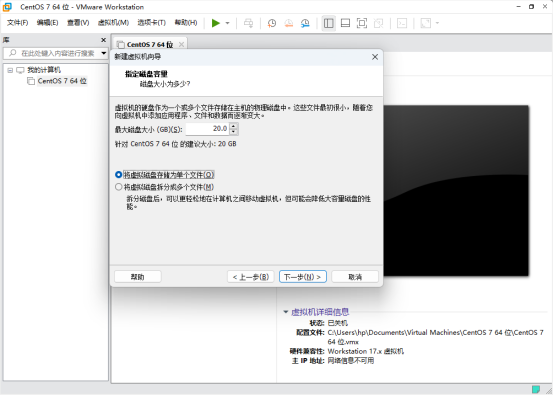
Task: Decrease disk size with down spinner arrow
Action: point(234,132)
